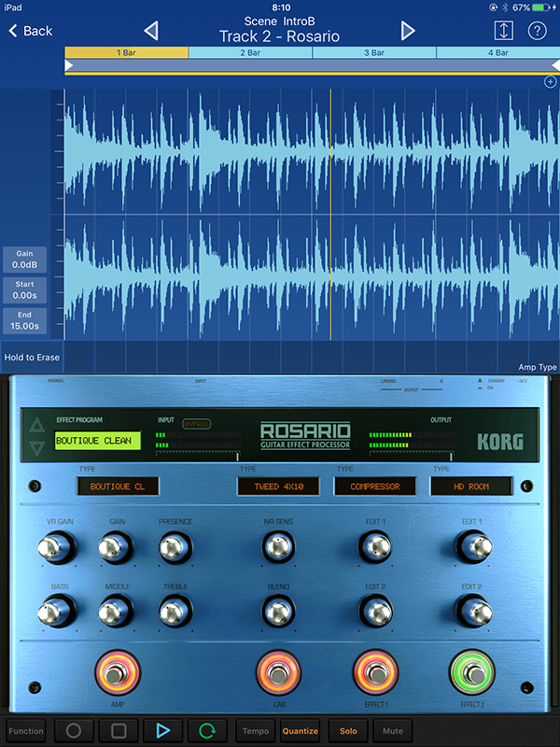Toggle Quantize
This screenshot has width=560, height=747.
(300, 731)
